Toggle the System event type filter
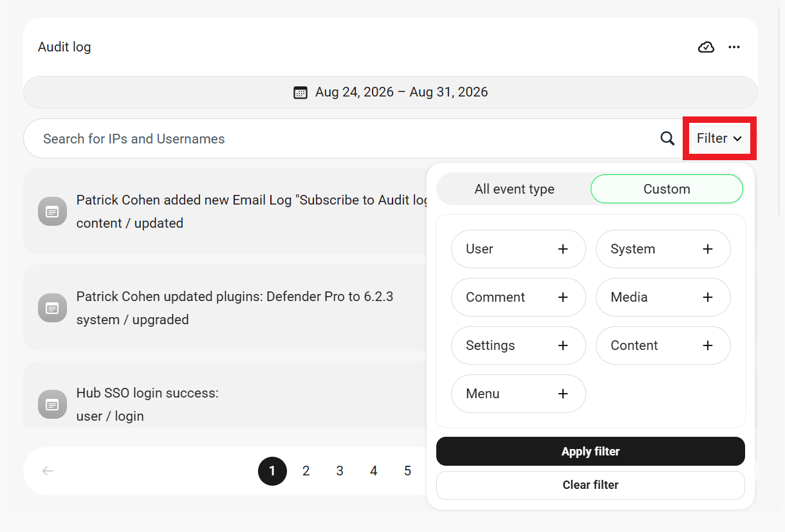Image resolution: width=785 pixels, height=532 pixels. [x=663, y=249]
